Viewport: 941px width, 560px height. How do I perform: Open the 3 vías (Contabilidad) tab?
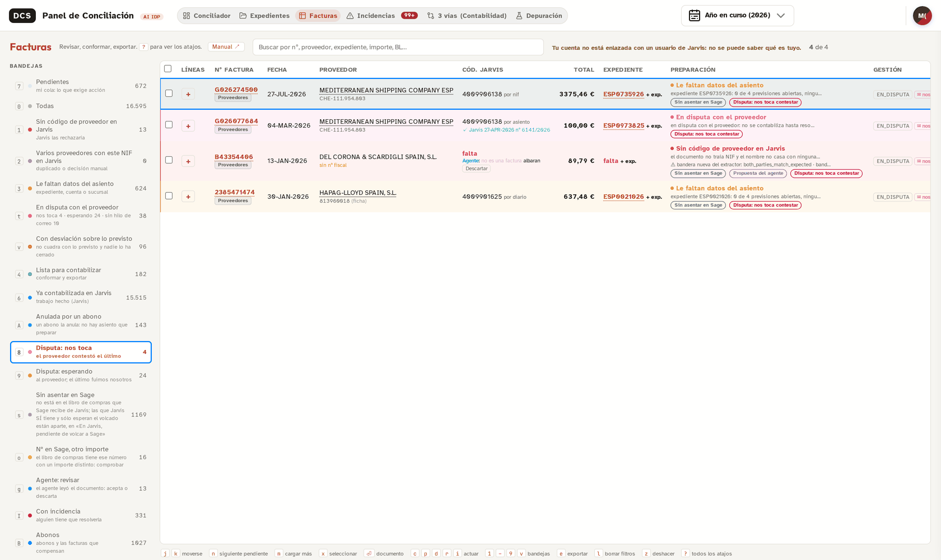click(x=467, y=16)
